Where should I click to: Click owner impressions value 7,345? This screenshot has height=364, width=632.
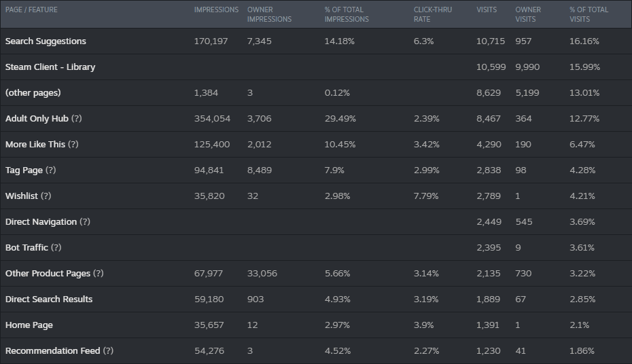[259, 41]
